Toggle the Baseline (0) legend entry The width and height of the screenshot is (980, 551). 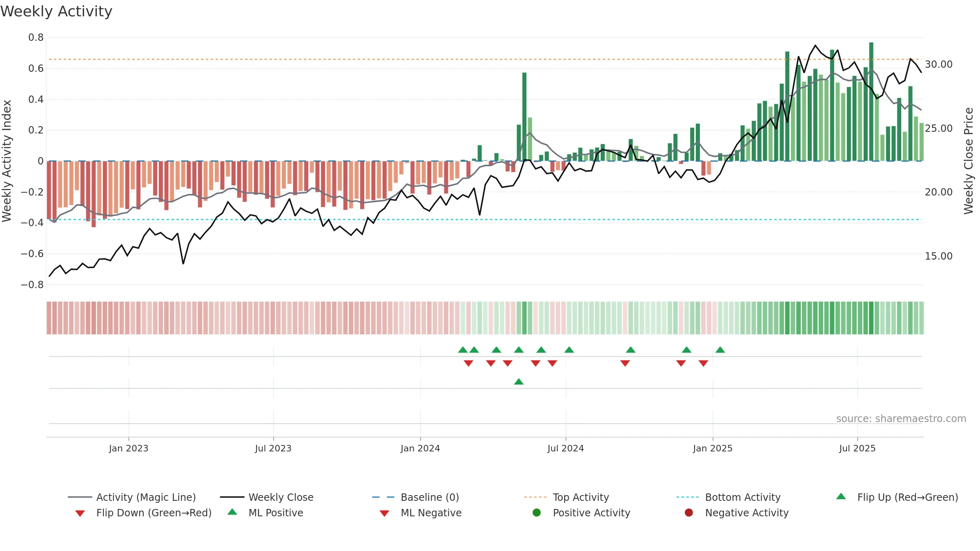(416, 497)
